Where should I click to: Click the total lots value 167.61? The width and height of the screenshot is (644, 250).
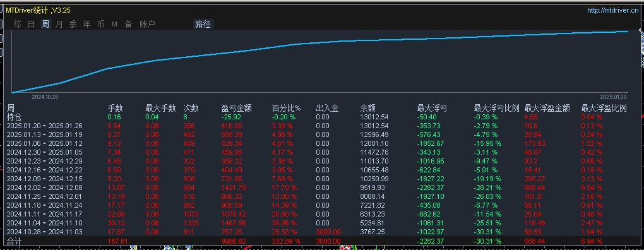tap(117, 241)
